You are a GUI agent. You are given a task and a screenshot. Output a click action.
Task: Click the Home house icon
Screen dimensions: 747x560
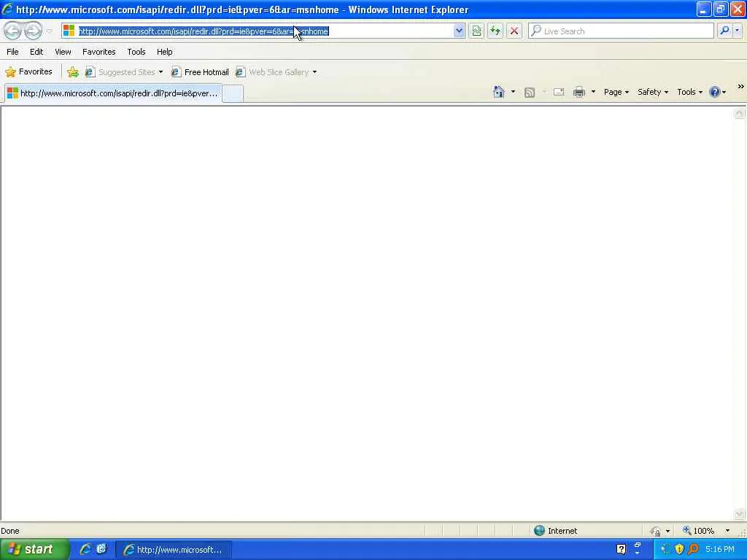[x=499, y=92]
